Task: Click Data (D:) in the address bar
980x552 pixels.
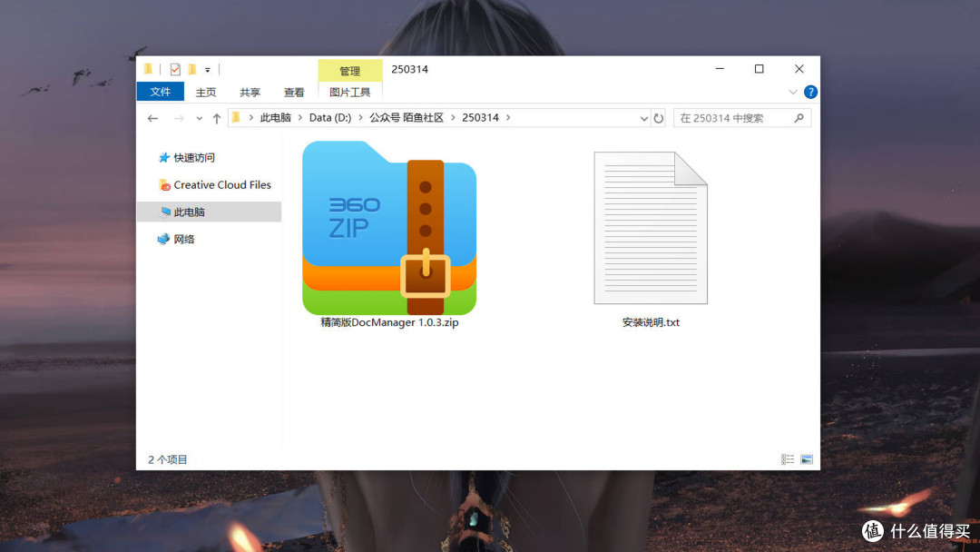Action: (330, 117)
